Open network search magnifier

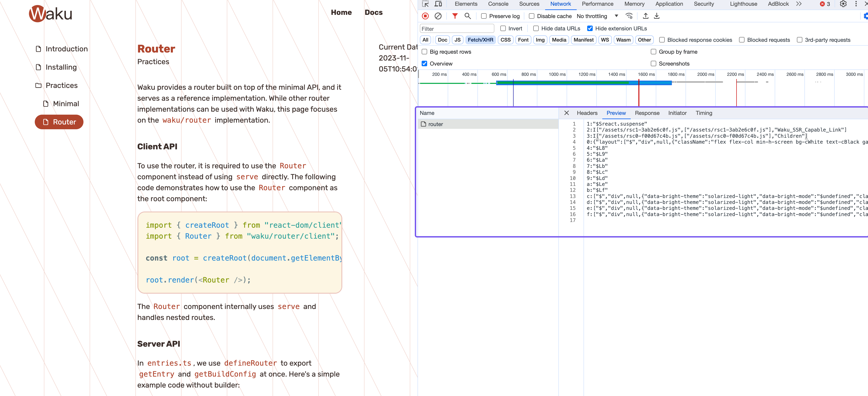[x=468, y=16]
